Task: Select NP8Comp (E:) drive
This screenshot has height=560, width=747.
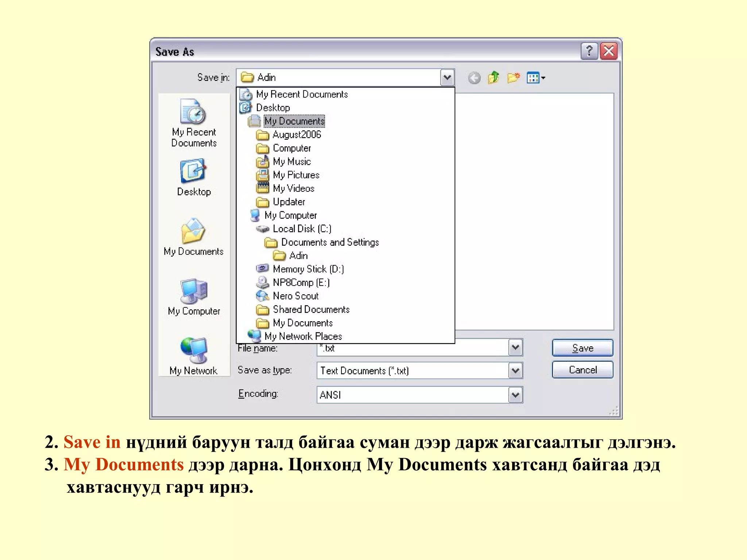Action: [x=293, y=283]
